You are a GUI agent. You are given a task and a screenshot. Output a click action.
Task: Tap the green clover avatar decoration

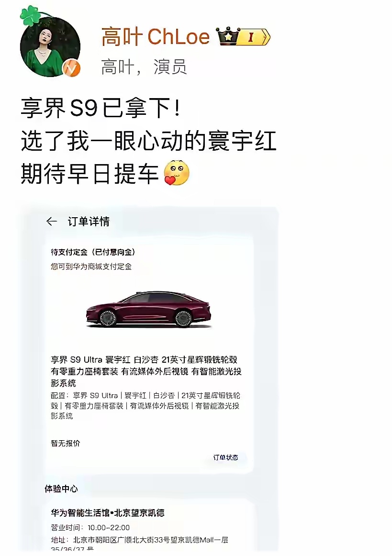tap(30, 16)
